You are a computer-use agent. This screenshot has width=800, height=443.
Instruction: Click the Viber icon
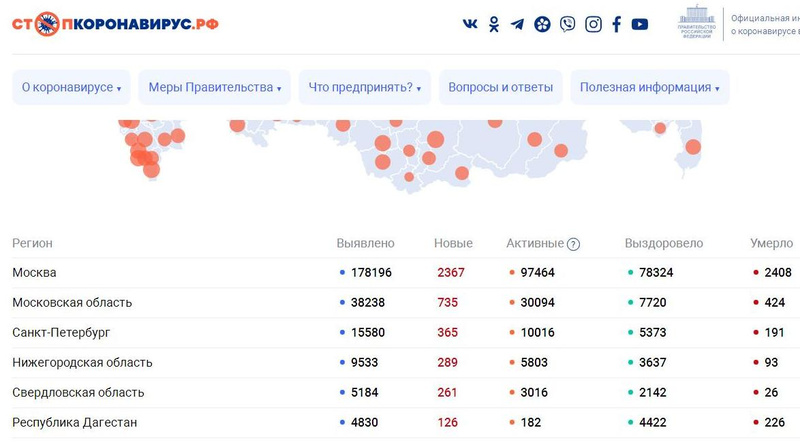pos(568,24)
